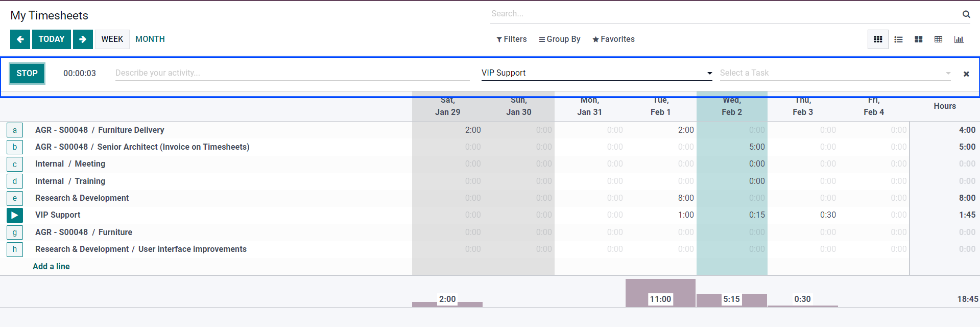Expand the Group By menu
The width and height of the screenshot is (980, 327).
point(559,39)
